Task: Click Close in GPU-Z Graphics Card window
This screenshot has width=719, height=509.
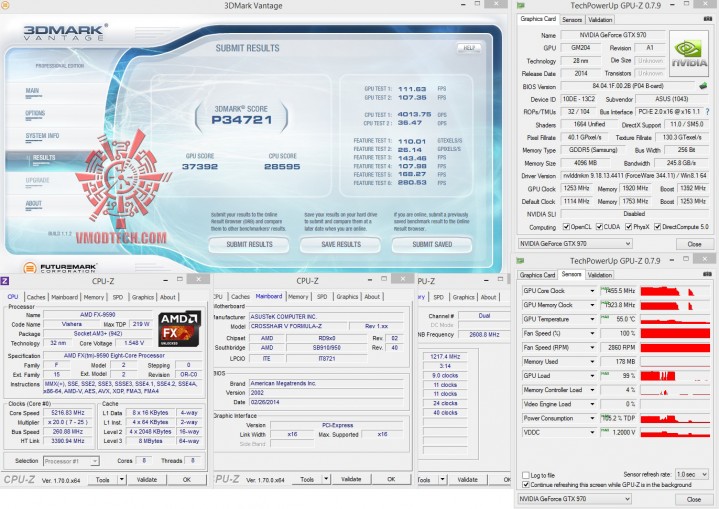Action: [694, 244]
